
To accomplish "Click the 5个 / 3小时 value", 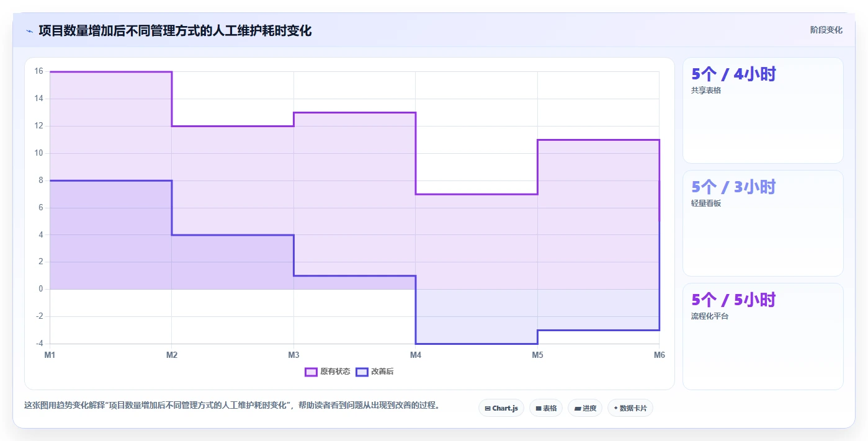I will click(733, 187).
